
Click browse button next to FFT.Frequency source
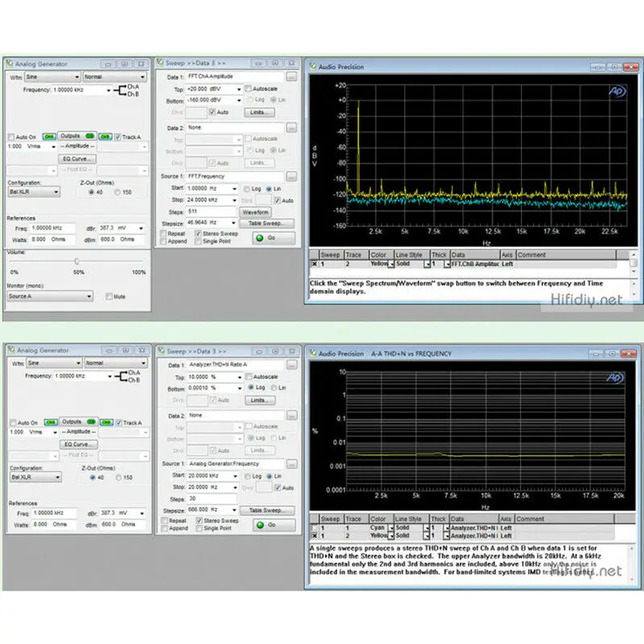[x=291, y=176]
